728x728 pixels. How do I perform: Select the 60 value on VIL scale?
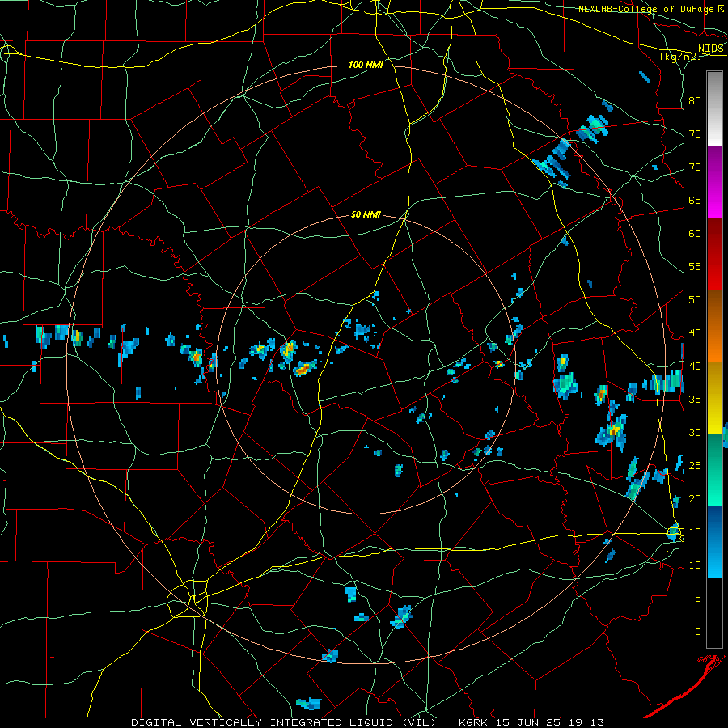(x=695, y=234)
